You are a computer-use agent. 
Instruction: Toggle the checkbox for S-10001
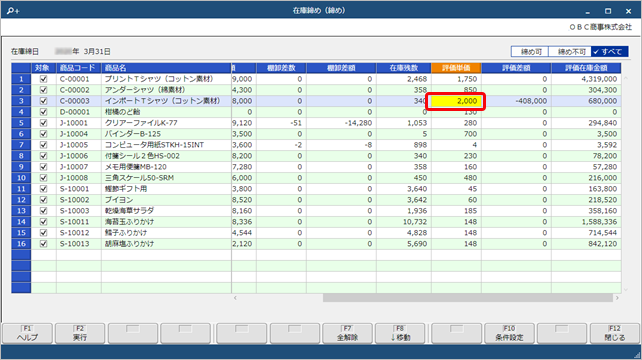(43, 189)
